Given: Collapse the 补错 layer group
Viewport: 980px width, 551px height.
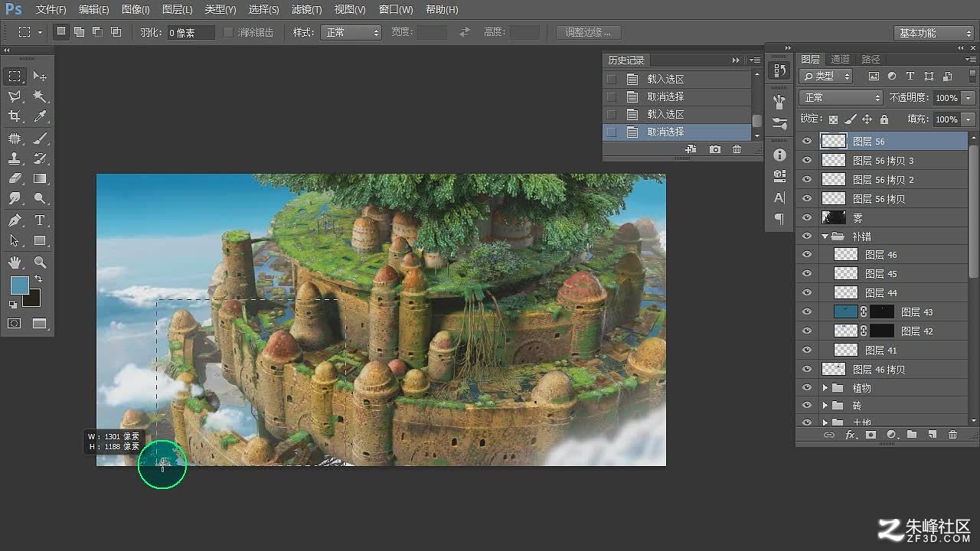Looking at the screenshot, I should click(x=825, y=236).
